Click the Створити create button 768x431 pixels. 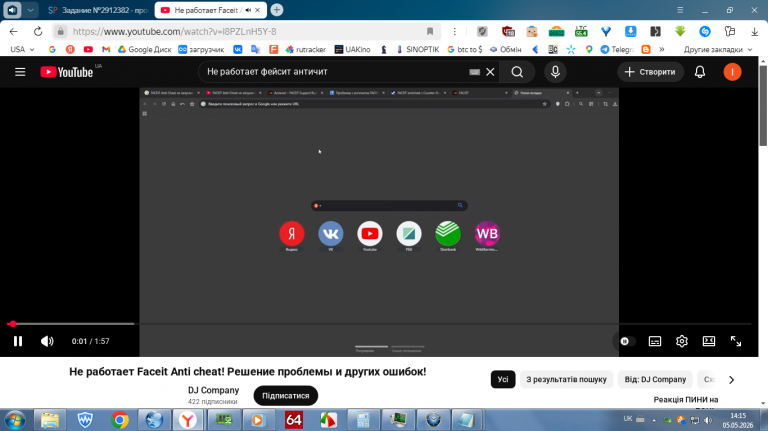point(650,72)
